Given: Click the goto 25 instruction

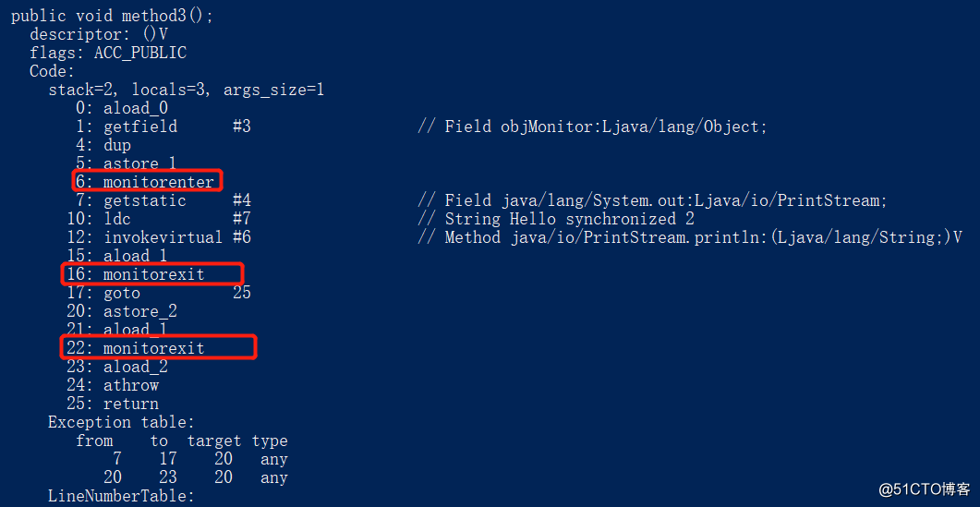Looking at the screenshot, I should click(159, 293).
